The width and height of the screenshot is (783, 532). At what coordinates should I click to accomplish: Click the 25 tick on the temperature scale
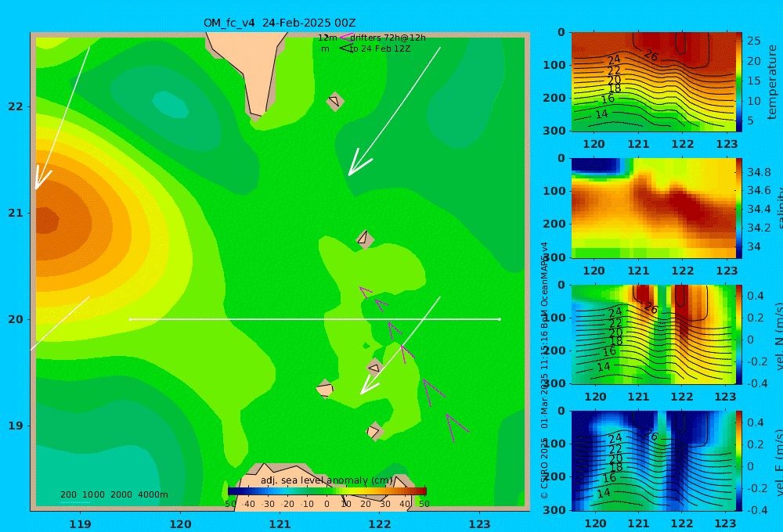tap(753, 41)
